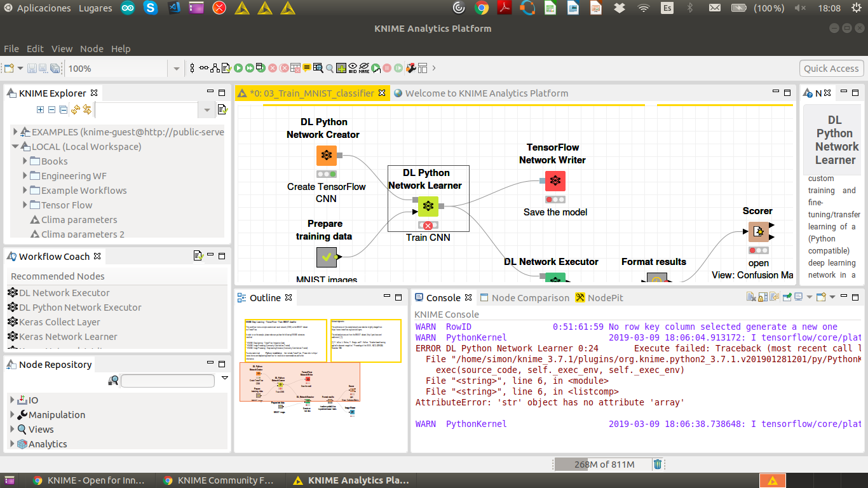Click the Hide node names toolbar icon
The width and height of the screenshot is (868, 488).
pyautogui.click(x=364, y=68)
